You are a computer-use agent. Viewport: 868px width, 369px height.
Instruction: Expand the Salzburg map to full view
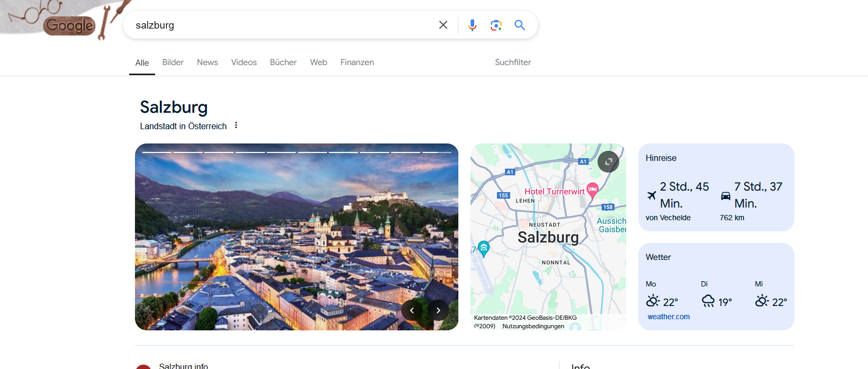(x=608, y=161)
